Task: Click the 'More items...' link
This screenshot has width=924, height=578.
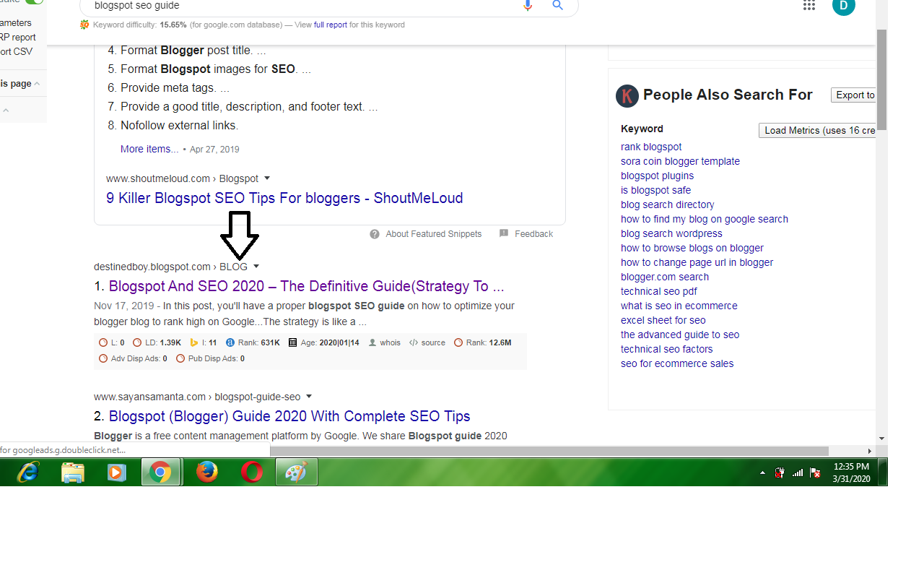Action: click(149, 149)
